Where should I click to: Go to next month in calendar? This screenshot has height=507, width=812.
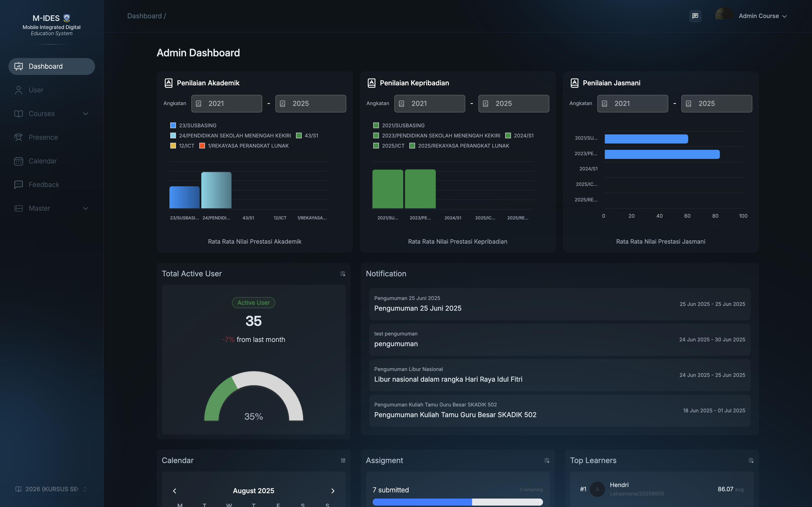click(x=332, y=491)
